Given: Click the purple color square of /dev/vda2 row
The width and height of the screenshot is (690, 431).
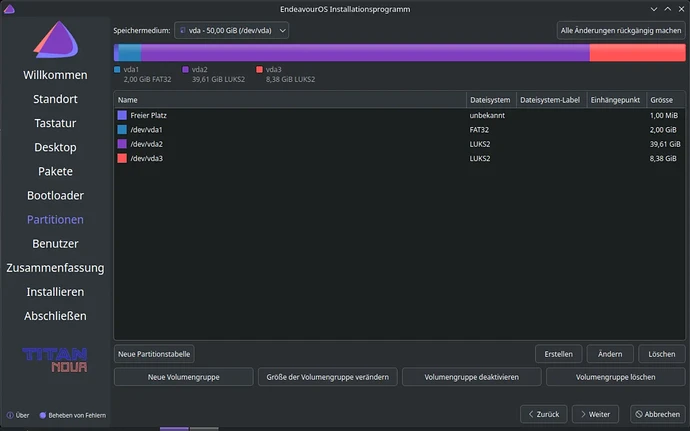Looking at the screenshot, I should tap(122, 144).
